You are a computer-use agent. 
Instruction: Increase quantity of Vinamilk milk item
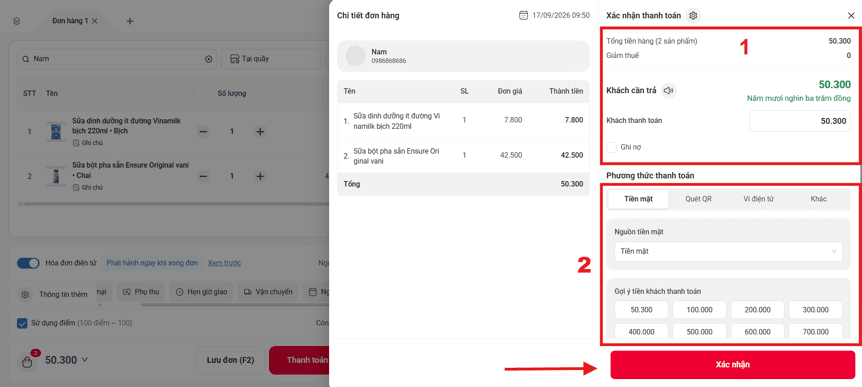pos(260,131)
